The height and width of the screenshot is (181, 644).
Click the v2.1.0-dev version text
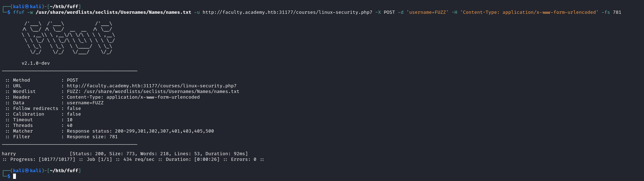[x=35, y=63]
